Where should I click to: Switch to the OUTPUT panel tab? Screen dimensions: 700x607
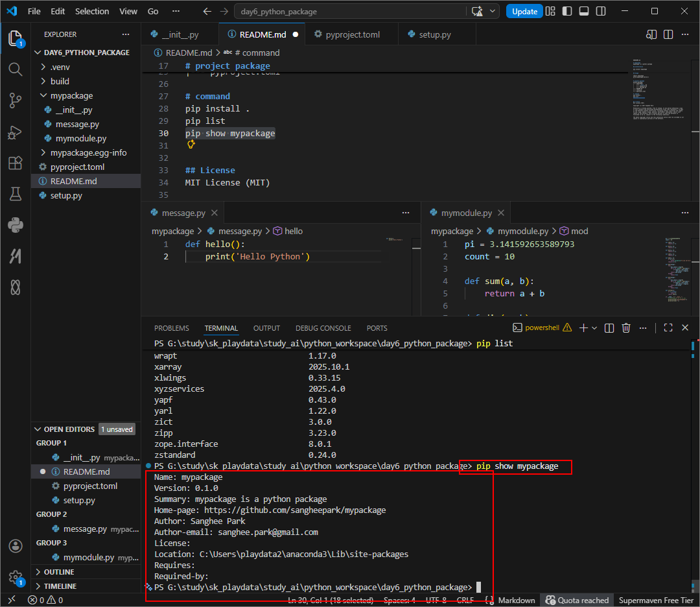(x=266, y=328)
